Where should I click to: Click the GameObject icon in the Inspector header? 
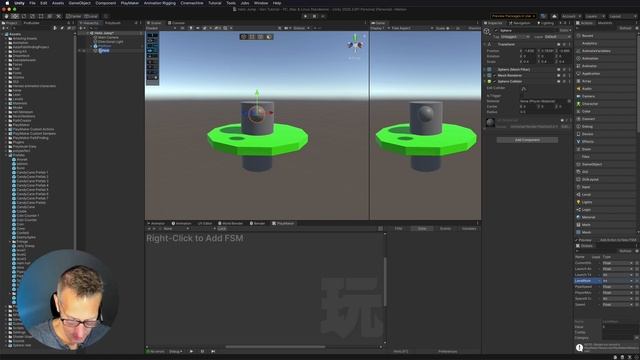point(487,31)
